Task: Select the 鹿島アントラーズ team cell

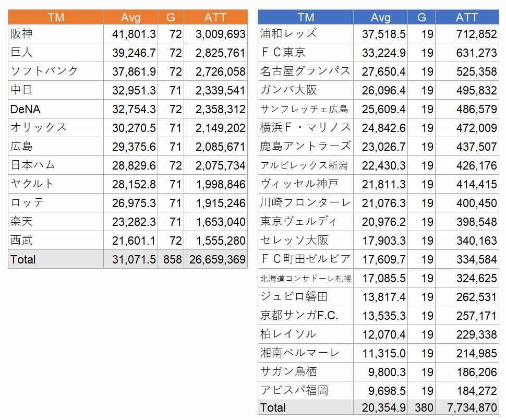Action: [x=306, y=146]
